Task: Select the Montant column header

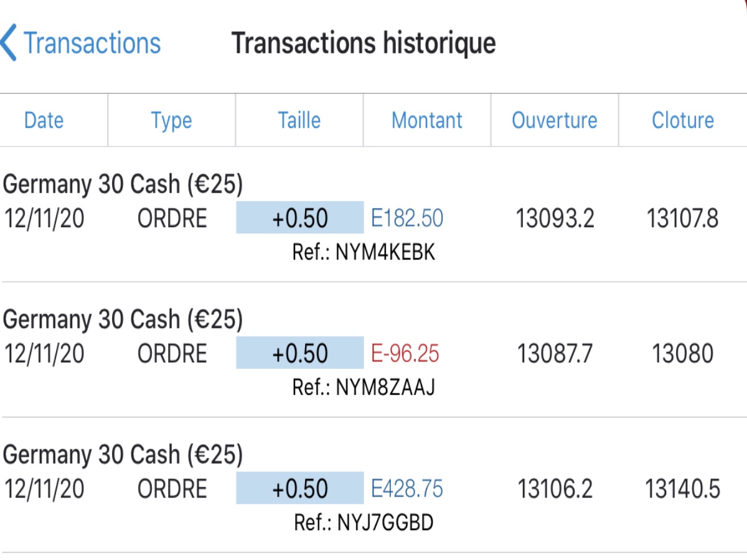Action: 427,120
